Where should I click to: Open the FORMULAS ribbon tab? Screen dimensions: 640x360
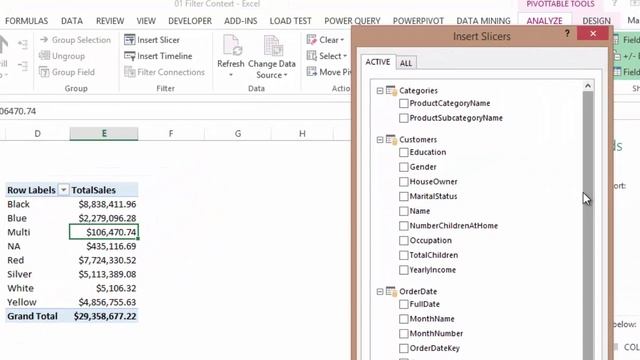[27, 21]
